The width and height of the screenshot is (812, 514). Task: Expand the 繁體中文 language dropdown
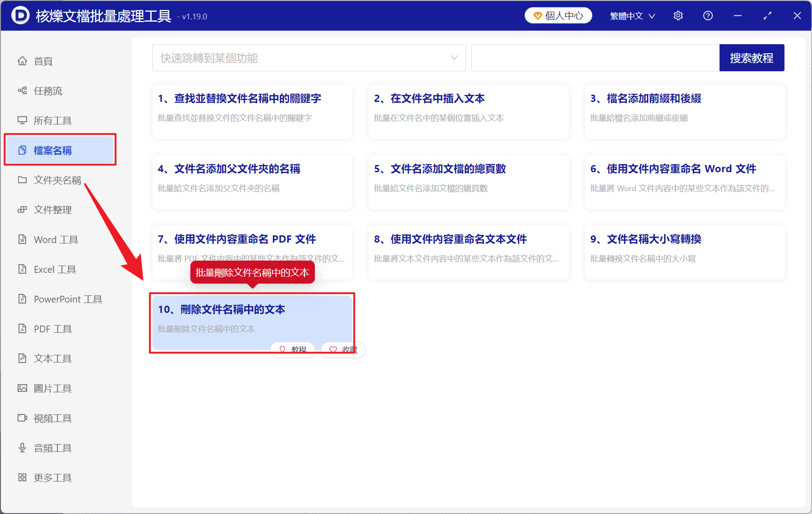[x=632, y=15]
